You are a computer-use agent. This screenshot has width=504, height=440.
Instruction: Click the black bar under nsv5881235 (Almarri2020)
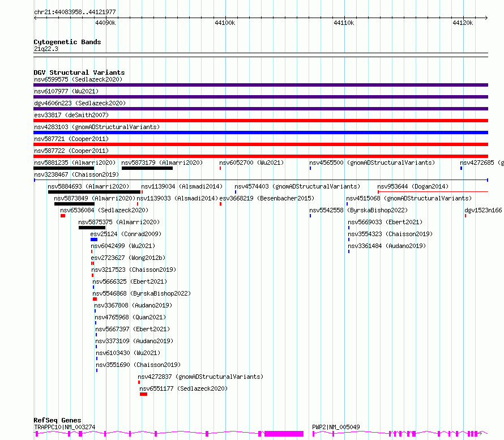tap(63, 168)
